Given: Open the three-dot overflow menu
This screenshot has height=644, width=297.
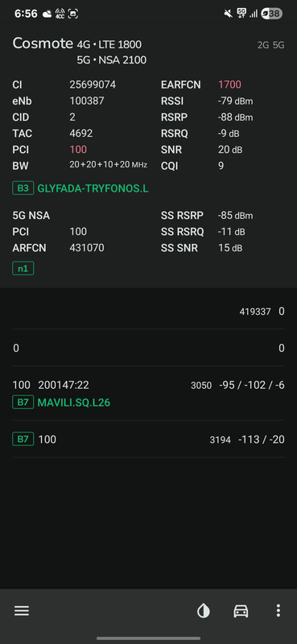Looking at the screenshot, I should (278, 610).
